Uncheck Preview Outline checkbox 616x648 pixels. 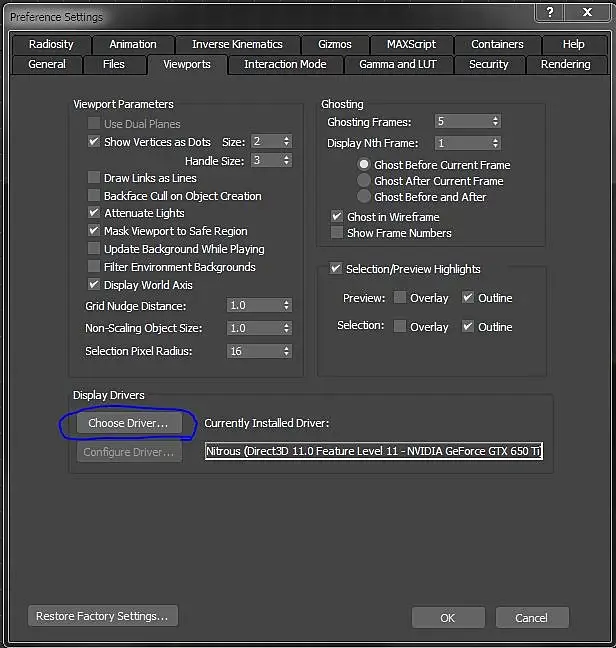click(x=468, y=298)
